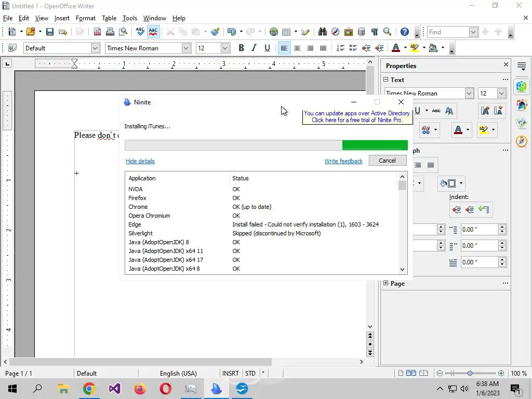Open the Insert menu
The image size is (532, 399).
point(62,18)
